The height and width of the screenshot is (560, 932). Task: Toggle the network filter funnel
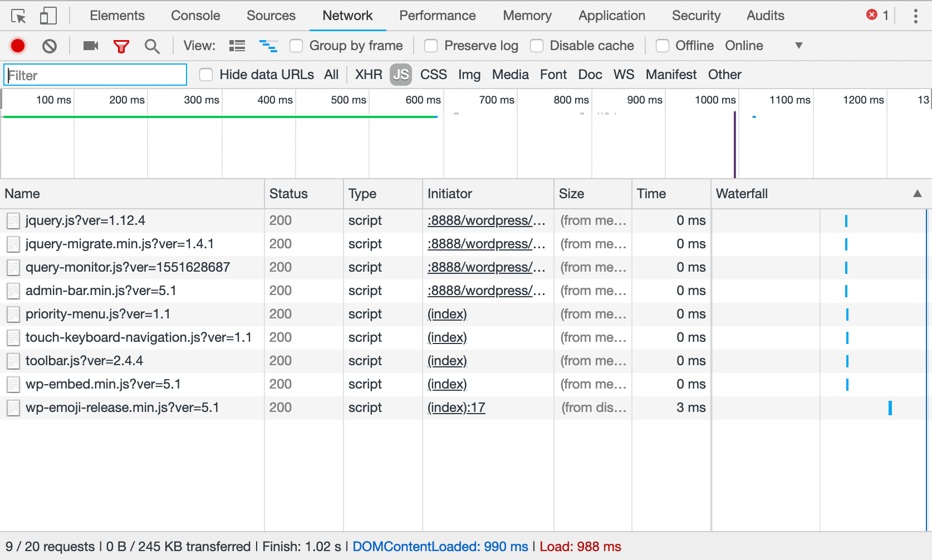121,46
